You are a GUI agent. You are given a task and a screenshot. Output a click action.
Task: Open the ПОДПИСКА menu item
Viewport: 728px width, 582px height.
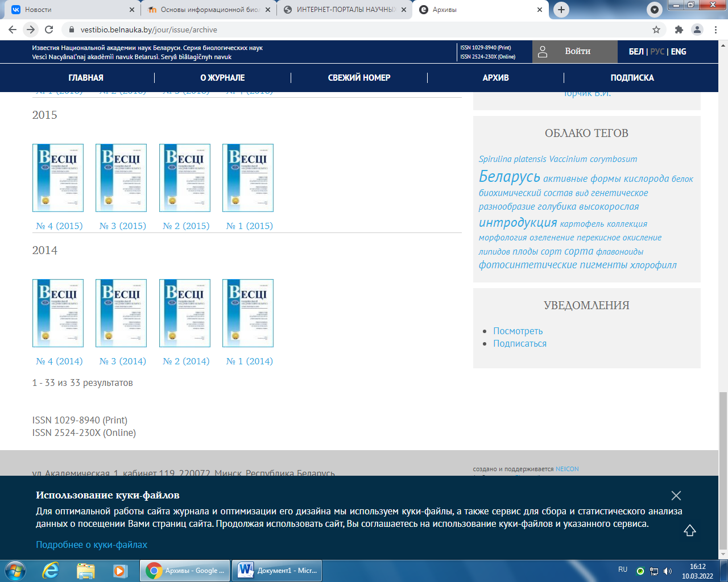pyautogui.click(x=632, y=78)
